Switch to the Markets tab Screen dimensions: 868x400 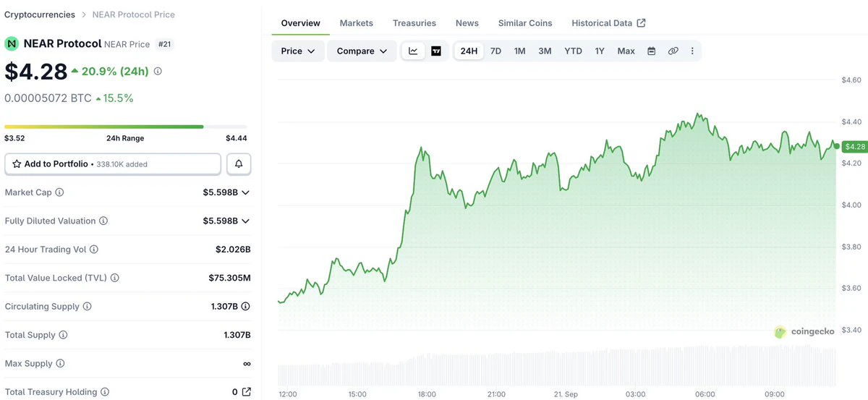tap(357, 23)
